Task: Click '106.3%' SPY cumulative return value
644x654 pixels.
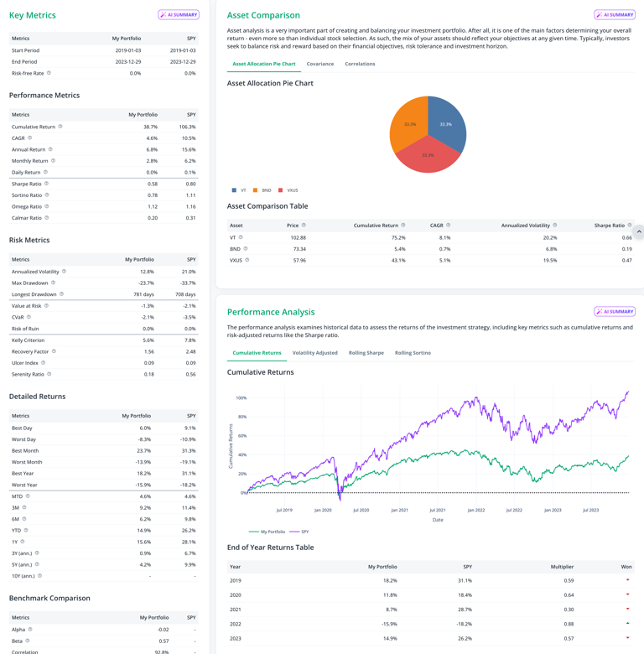Action: click(187, 127)
